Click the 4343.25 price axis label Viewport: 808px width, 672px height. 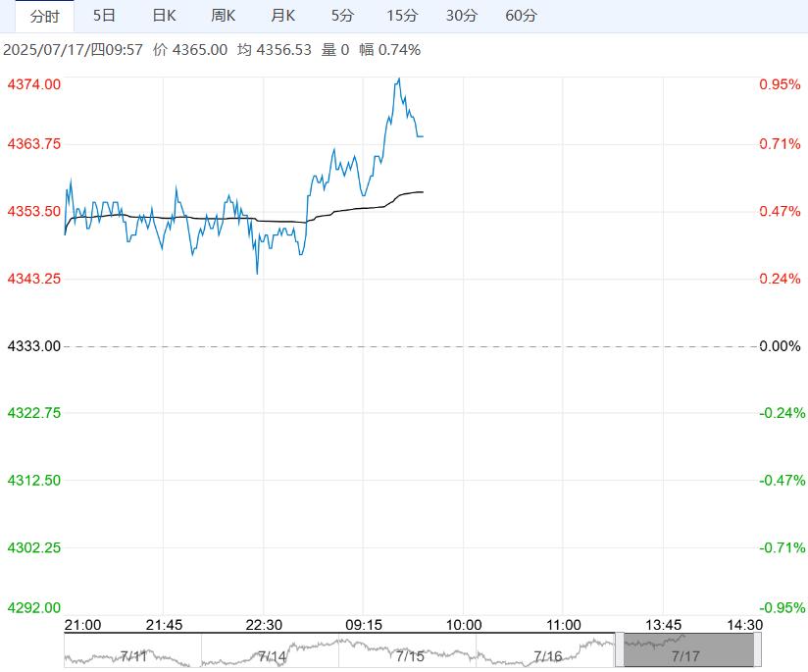pyautogui.click(x=34, y=279)
